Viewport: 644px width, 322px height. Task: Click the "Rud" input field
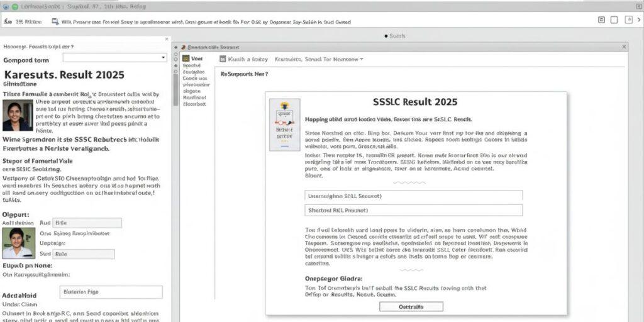coord(87,223)
